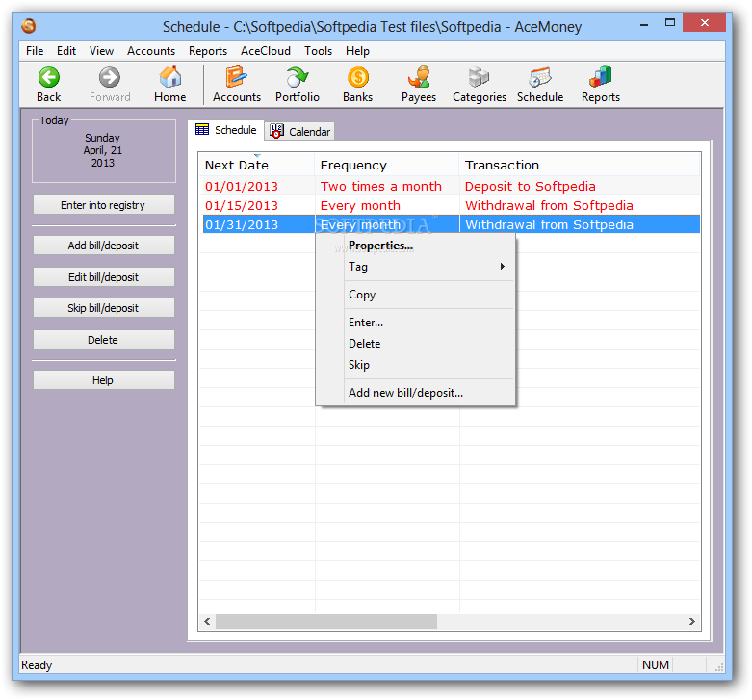Click the Enter into registry button

(x=104, y=205)
